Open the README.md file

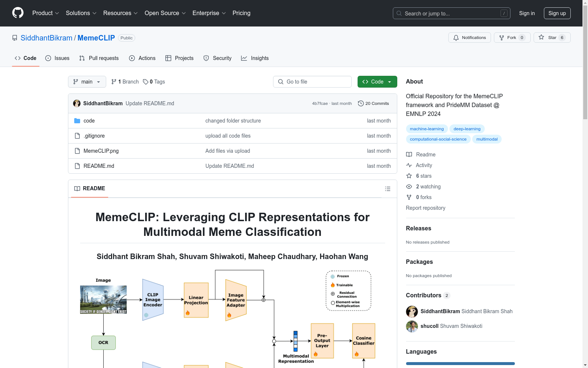tap(99, 166)
